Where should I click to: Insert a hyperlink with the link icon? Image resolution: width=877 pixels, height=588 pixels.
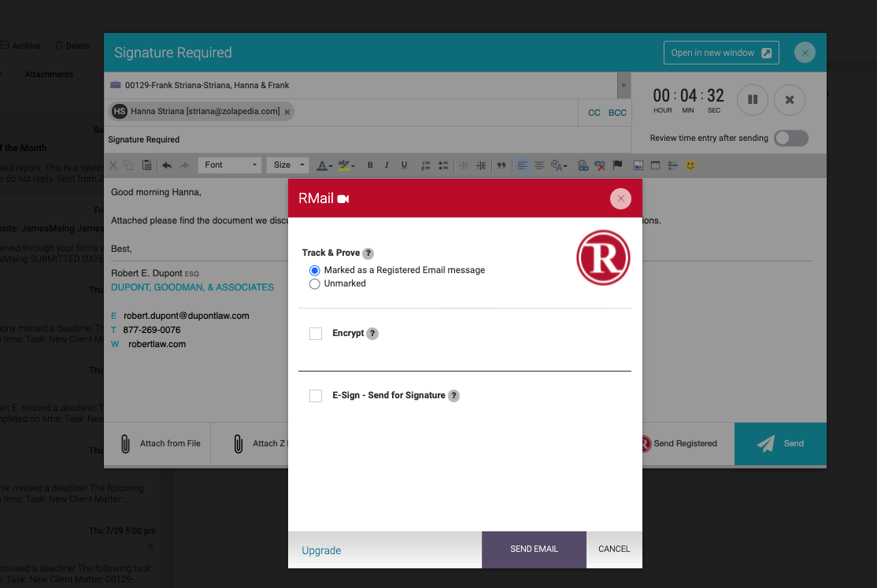583,165
